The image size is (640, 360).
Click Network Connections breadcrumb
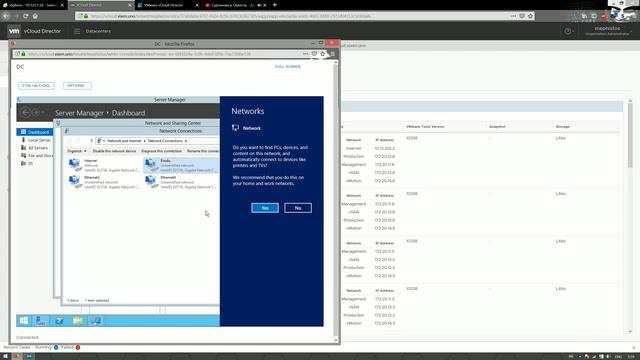click(x=165, y=141)
